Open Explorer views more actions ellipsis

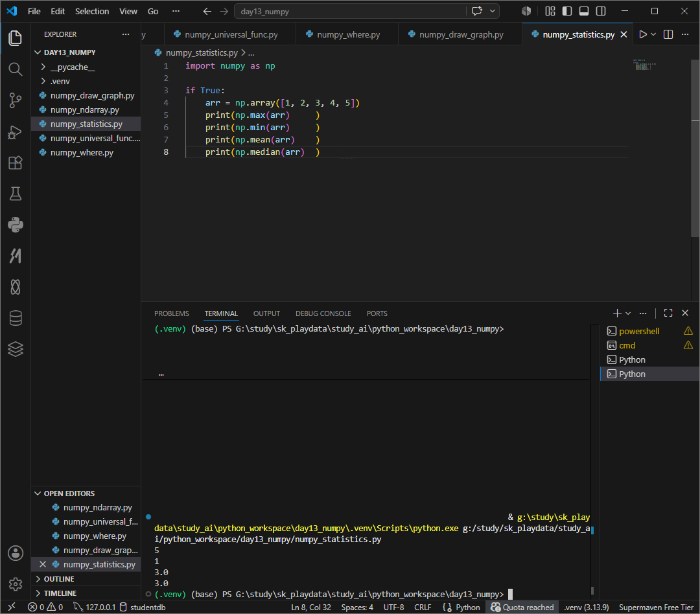click(x=126, y=34)
